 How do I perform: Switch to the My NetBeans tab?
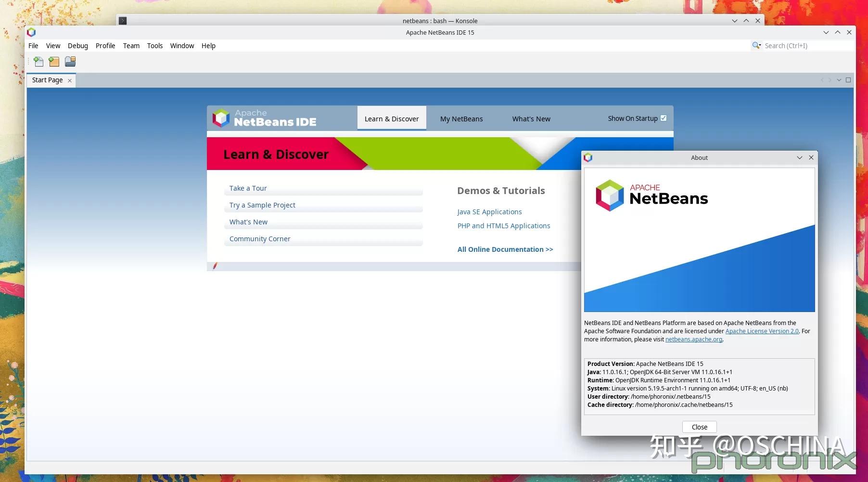(461, 118)
